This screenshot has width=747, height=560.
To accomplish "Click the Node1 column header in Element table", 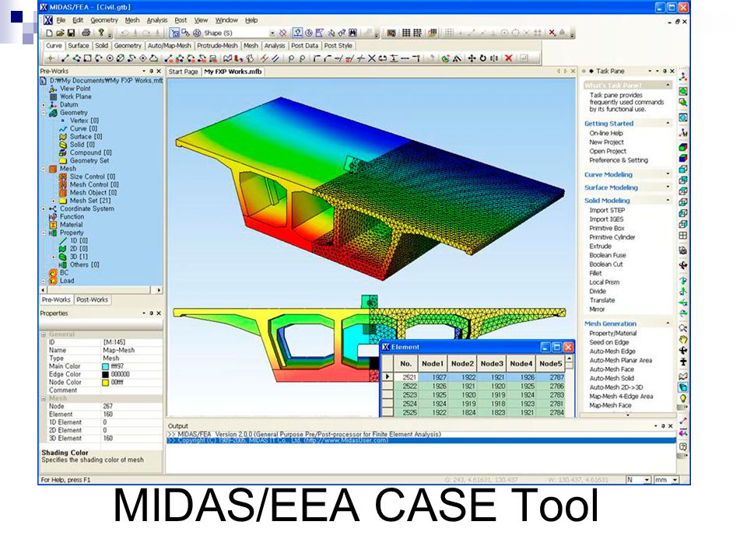I will point(433,364).
